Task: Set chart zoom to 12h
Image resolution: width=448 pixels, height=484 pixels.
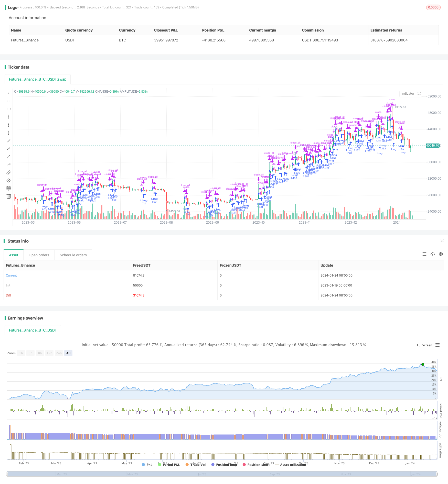Action: pos(49,353)
